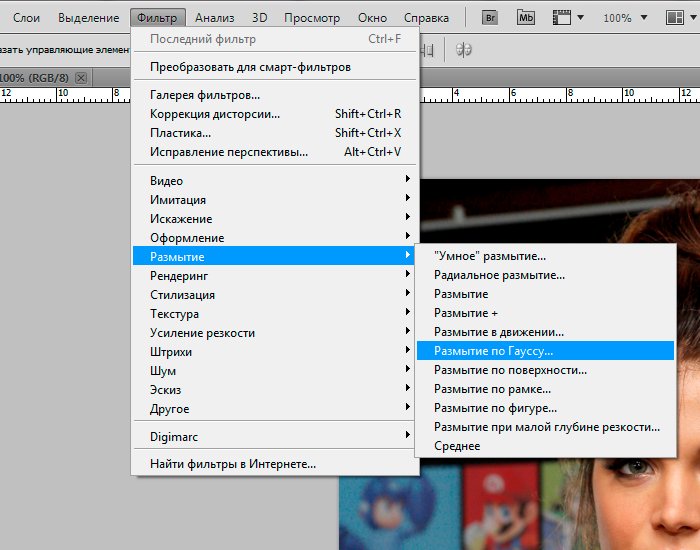Open the Галерея фильтров menu item
Viewport: 700px width, 550px height.
tap(205, 95)
